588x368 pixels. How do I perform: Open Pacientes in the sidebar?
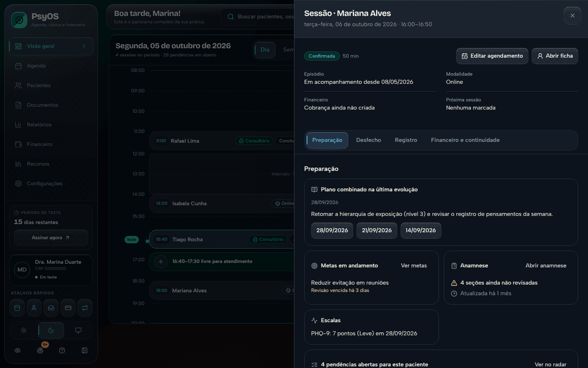[x=51, y=85]
